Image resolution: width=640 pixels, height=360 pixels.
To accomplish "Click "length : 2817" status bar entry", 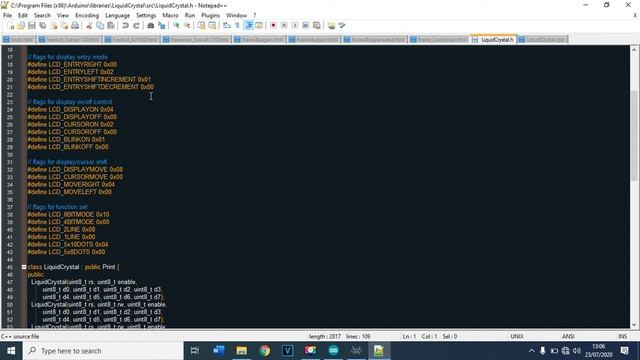I will pos(325,336).
